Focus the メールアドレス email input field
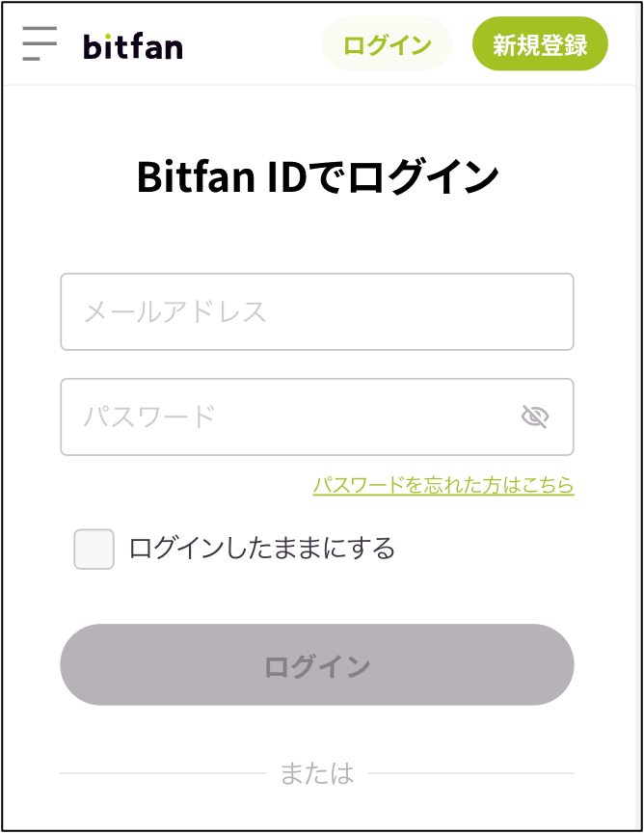The image size is (644, 833). click(317, 311)
